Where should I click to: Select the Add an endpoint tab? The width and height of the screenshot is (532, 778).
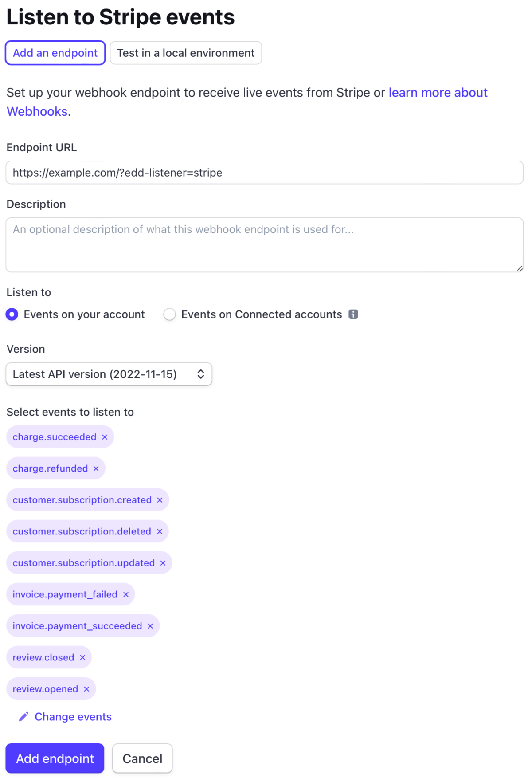55,53
